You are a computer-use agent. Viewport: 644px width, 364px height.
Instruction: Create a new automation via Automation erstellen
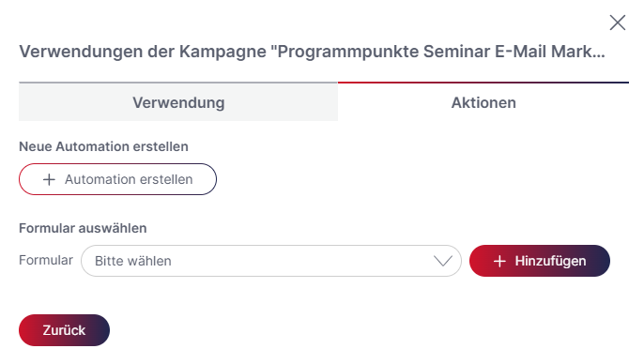click(117, 179)
